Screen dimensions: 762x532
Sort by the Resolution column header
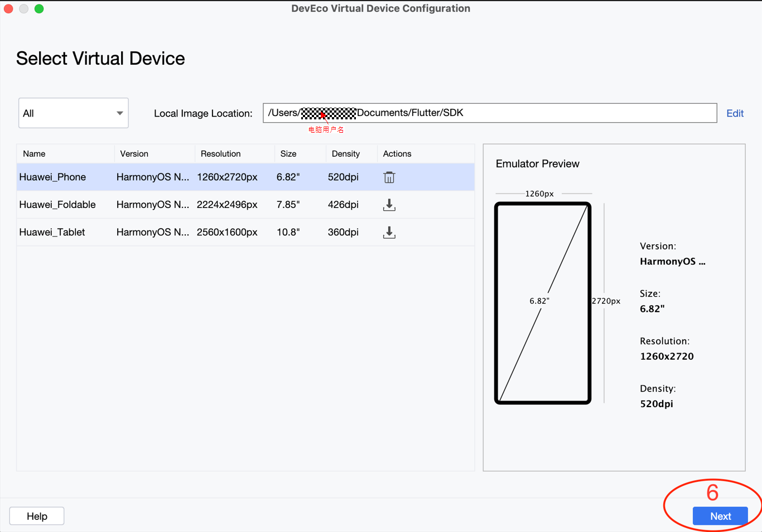pos(220,154)
